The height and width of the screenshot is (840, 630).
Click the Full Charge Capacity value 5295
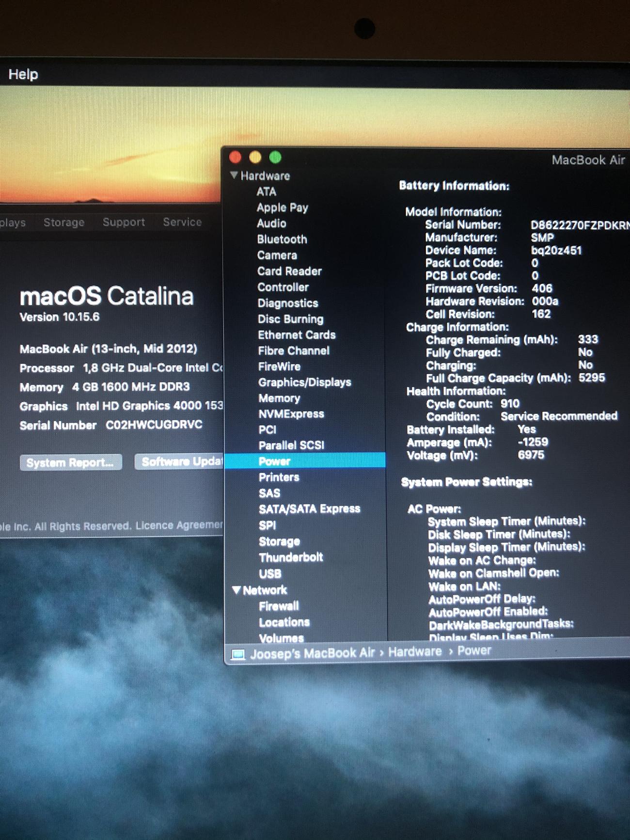pos(592,378)
